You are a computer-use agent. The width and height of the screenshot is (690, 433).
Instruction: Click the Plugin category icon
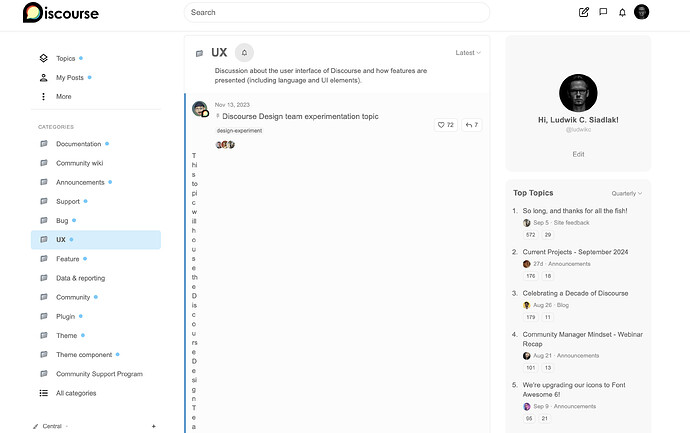[x=44, y=316]
